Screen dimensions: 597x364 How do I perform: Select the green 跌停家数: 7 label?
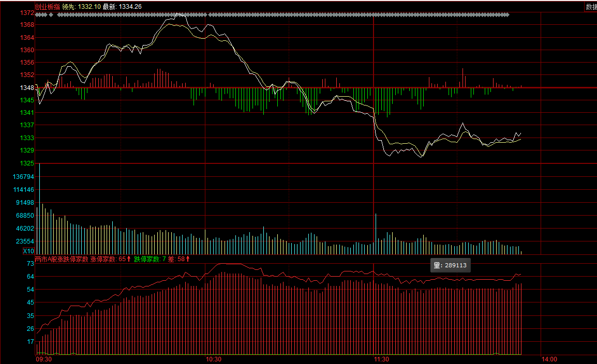point(150,259)
